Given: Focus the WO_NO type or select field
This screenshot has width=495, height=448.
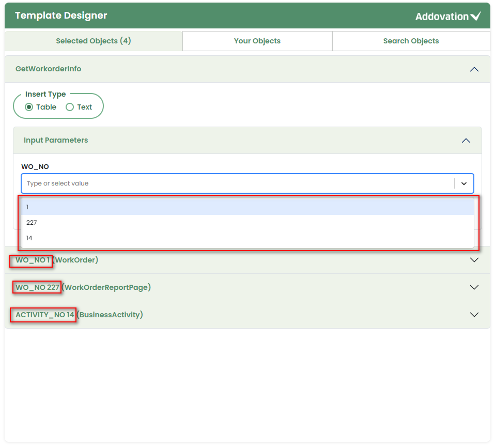Looking at the screenshot, I should pos(238,183).
